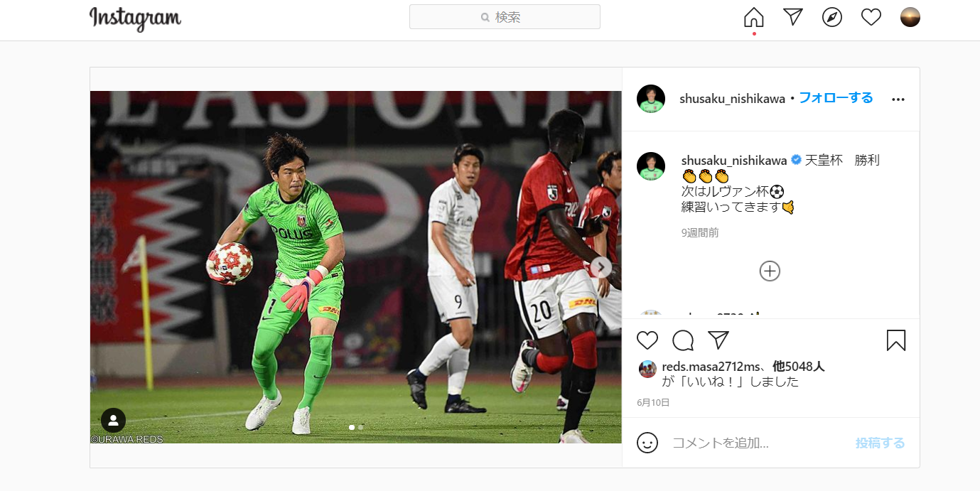
Task: Save the post with bookmark icon
Action: (x=896, y=340)
